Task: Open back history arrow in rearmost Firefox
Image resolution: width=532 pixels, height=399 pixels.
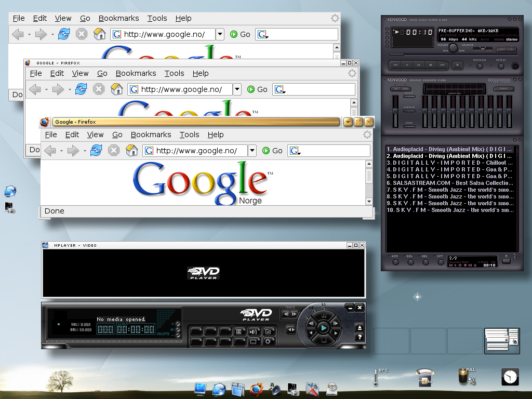Action: pyautogui.click(x=29, y=34)
